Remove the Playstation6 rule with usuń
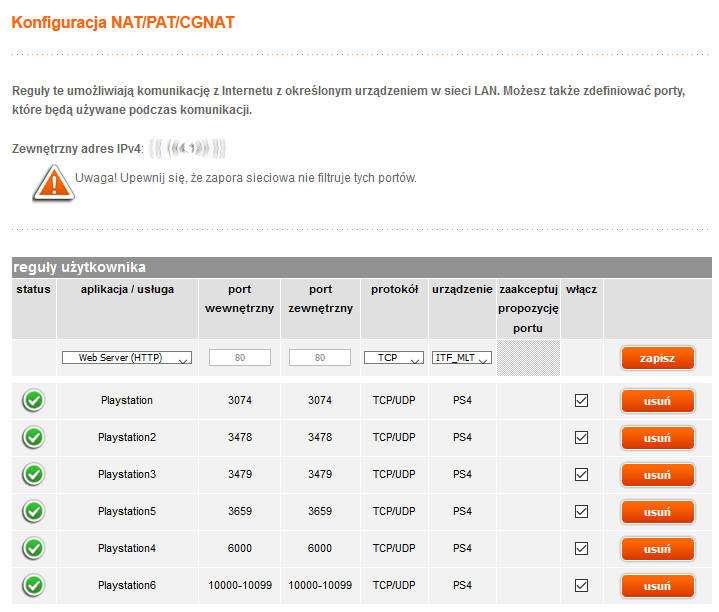719x612 pixels. coord(658,586)
